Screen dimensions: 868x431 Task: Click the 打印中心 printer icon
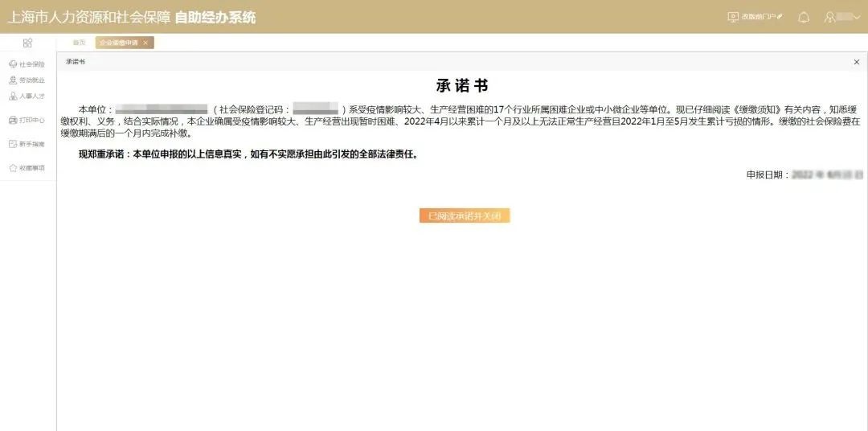pyautogui.click(x=13, y=121)
